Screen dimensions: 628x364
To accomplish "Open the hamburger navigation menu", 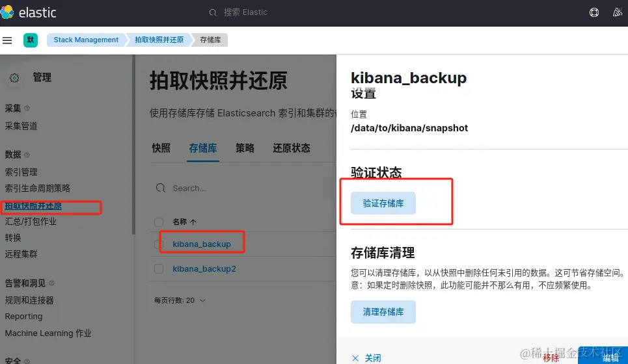I will tap(7, 40).
